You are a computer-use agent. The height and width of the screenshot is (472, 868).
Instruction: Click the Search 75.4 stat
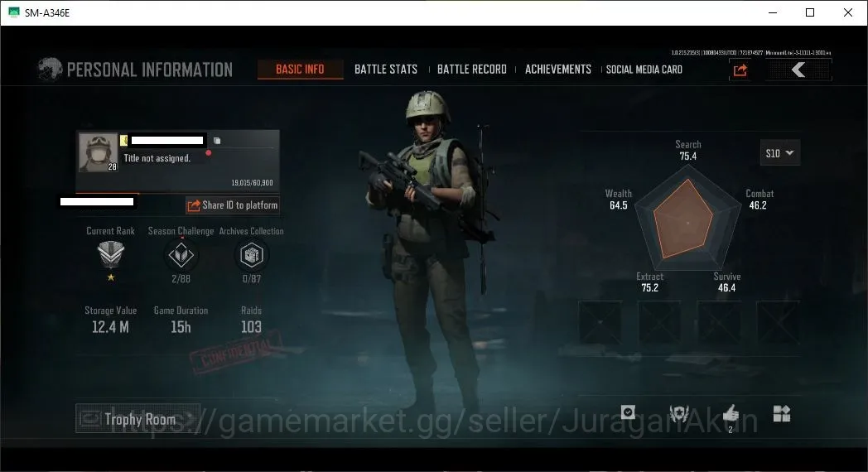[688, 150]
